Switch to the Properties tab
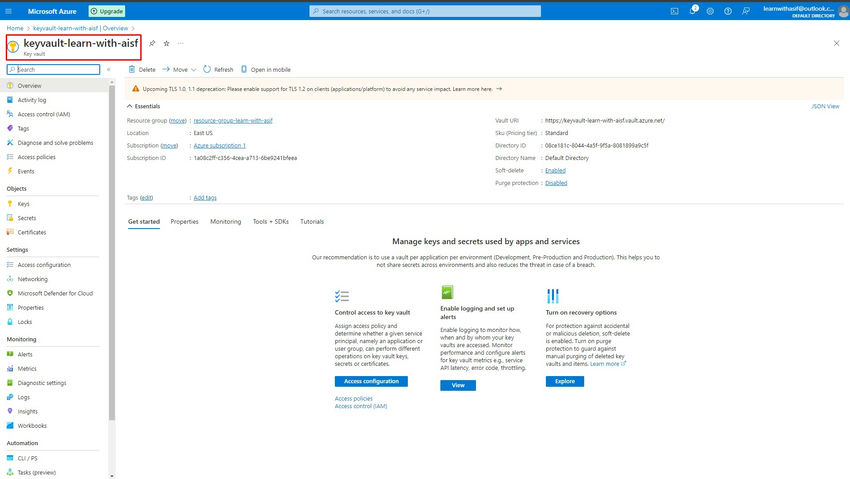Image resolution: width=850 pixels, height=479 pixels. click(184, 222)
